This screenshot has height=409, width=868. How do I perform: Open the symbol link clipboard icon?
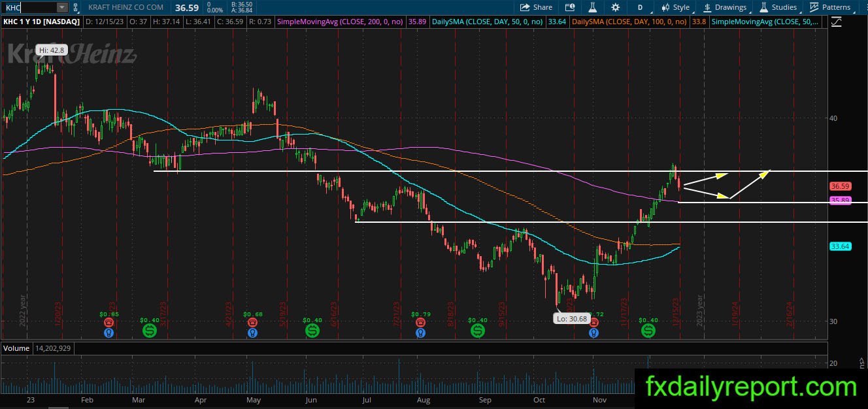pyautogui.click(x=75, y=7)
